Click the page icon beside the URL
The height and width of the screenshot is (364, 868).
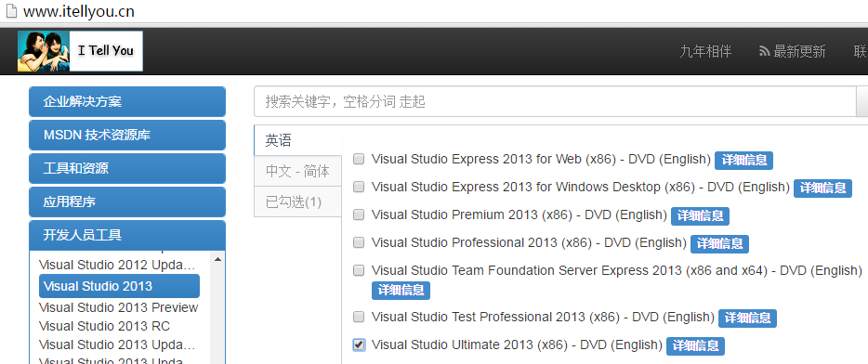pos(11,11)
